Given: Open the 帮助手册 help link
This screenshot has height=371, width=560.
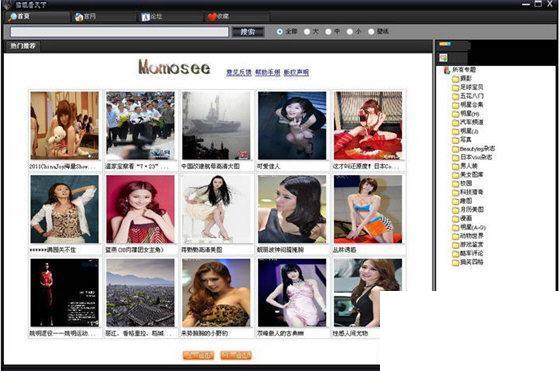Looking at the screenshot, I should pos(268,72).
